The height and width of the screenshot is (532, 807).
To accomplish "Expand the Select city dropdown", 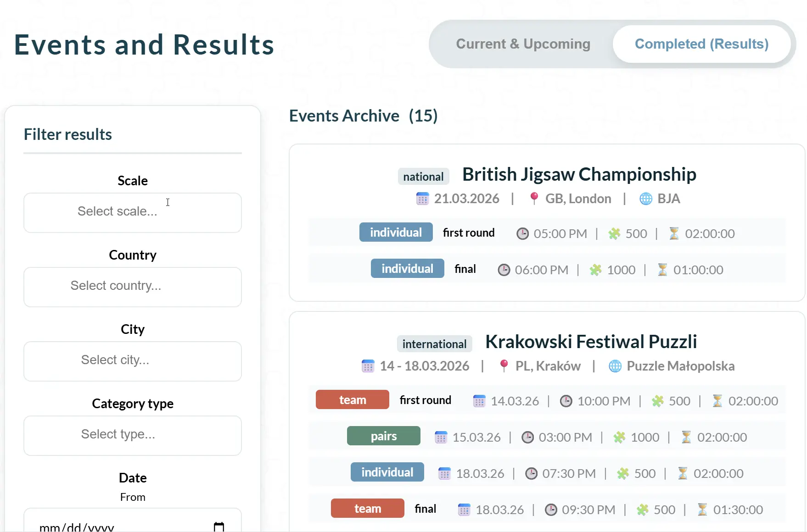I will tap(133, 361).
